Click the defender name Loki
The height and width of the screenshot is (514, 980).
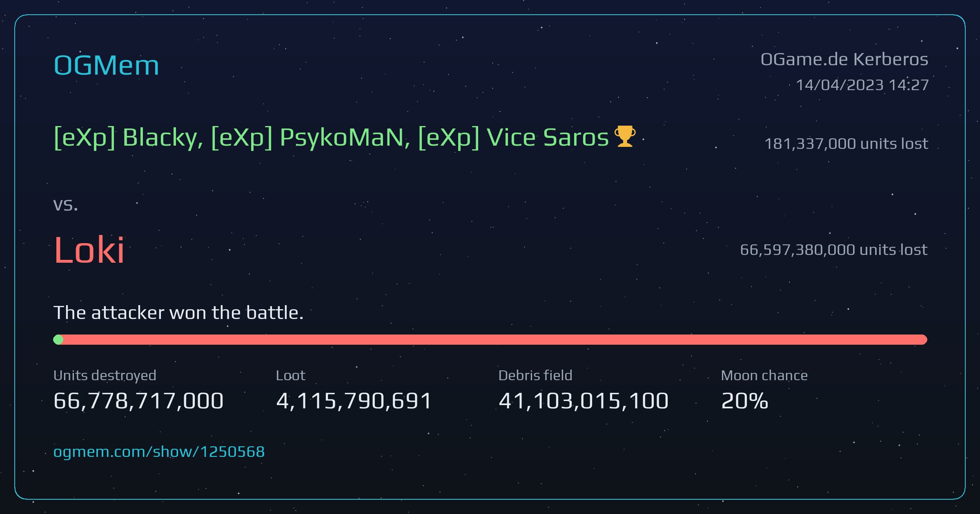(89, 250)
